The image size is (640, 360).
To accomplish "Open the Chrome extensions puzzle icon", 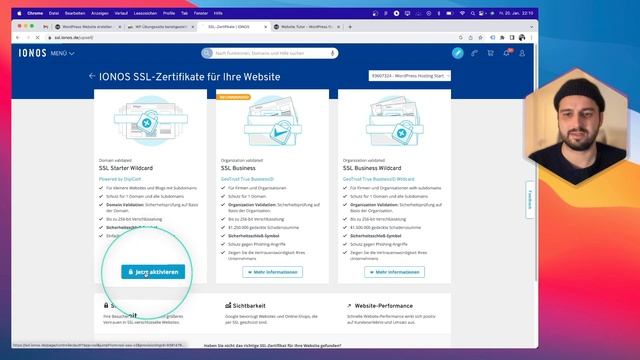I will coord(502,38).
